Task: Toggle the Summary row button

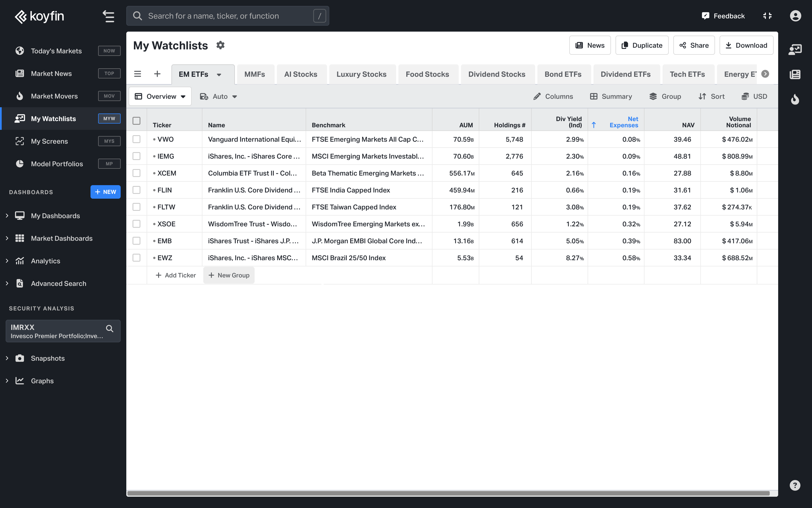Action: click(x=611, y=97)
